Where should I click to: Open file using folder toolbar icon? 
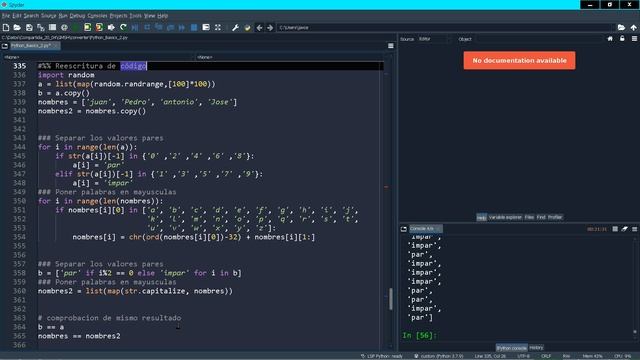tap(17, 27)
